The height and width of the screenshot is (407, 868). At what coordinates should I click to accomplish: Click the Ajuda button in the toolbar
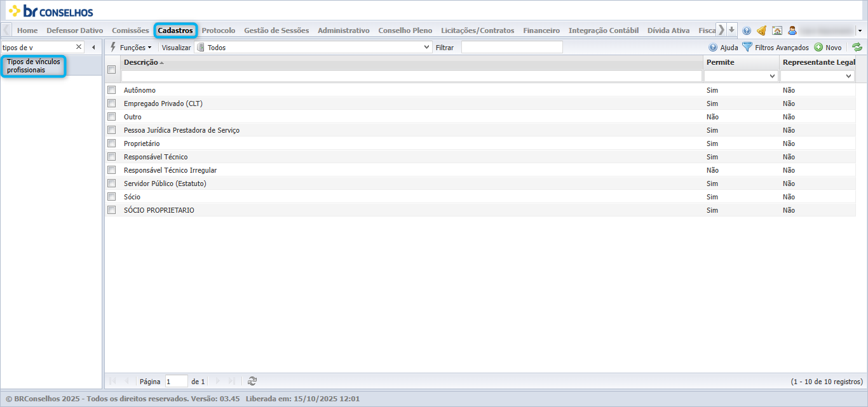[x=724, y=47]
